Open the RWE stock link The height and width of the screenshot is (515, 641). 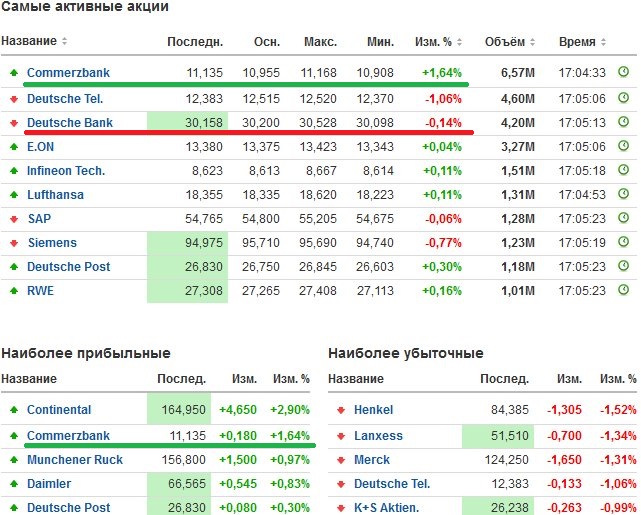click(x=40, y=291)
